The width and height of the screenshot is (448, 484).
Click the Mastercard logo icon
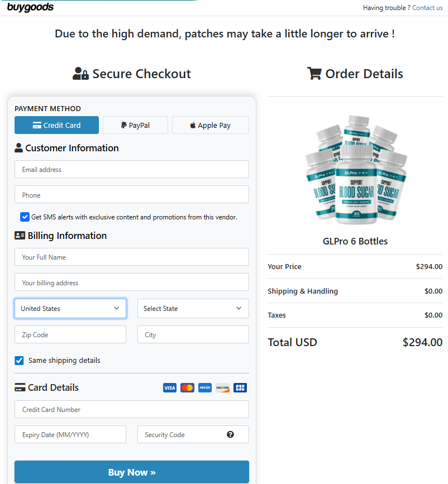pos(187,387)
